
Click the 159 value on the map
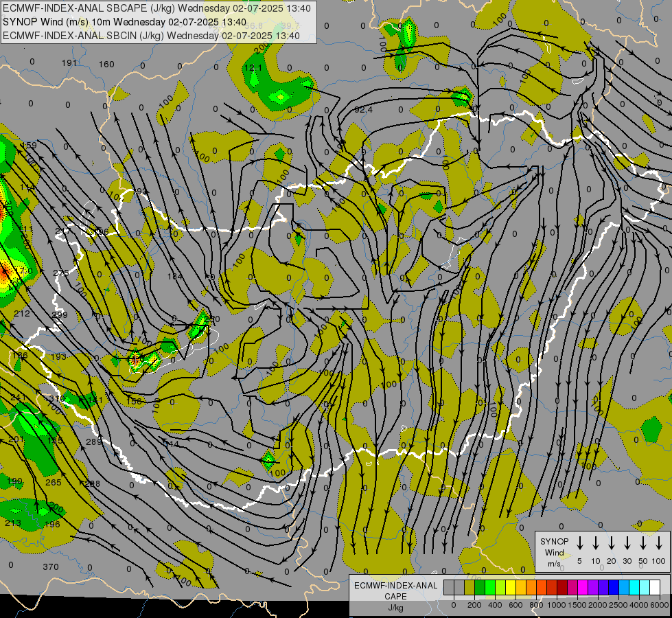[29, 145]
